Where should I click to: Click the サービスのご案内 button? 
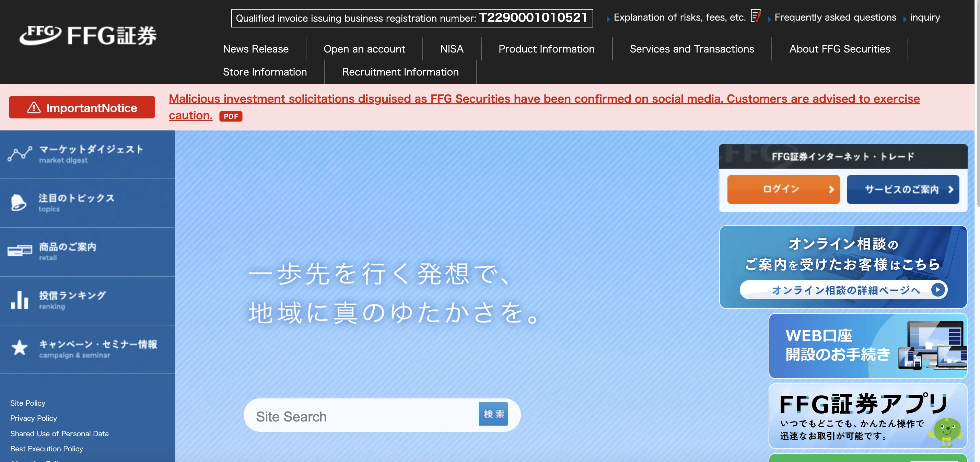[903, 189]
